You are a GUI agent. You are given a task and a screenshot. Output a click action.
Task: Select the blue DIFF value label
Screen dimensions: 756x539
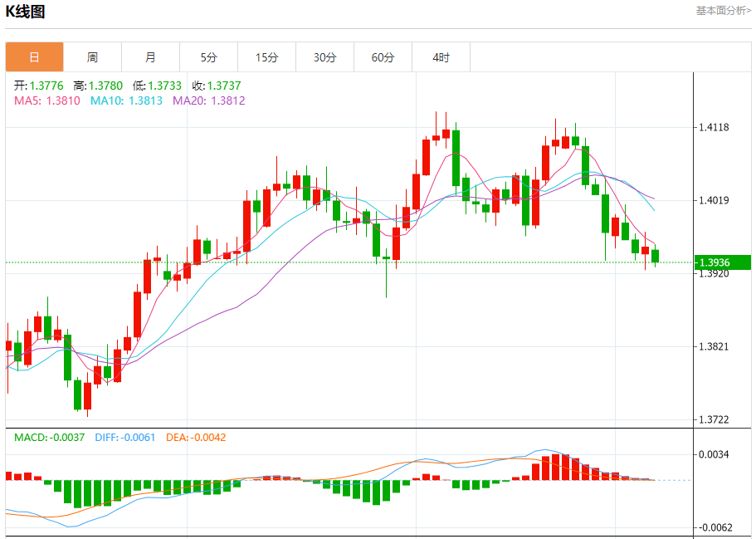[124, 437]
